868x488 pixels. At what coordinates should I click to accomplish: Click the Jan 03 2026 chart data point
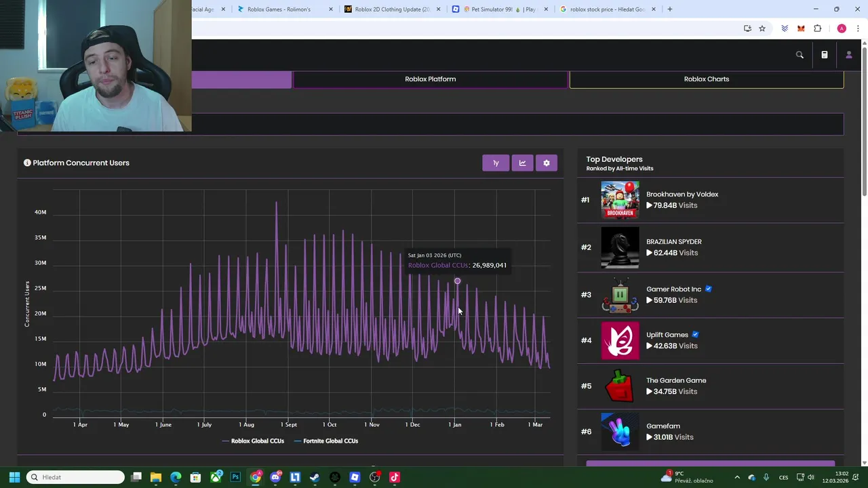click(x=457, y=281)
